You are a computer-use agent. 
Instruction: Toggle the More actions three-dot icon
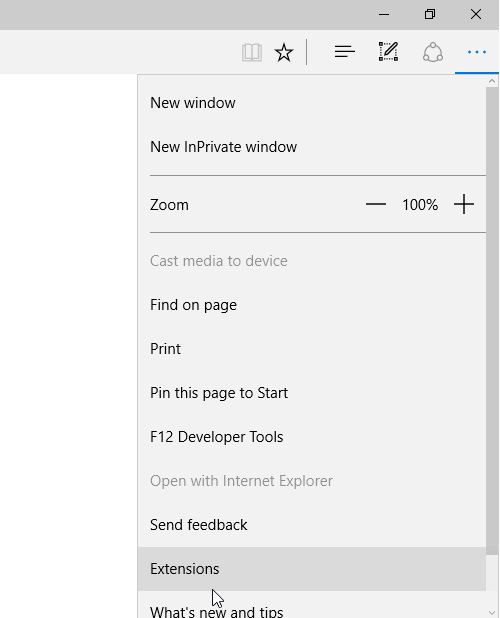tap(477, 52)
